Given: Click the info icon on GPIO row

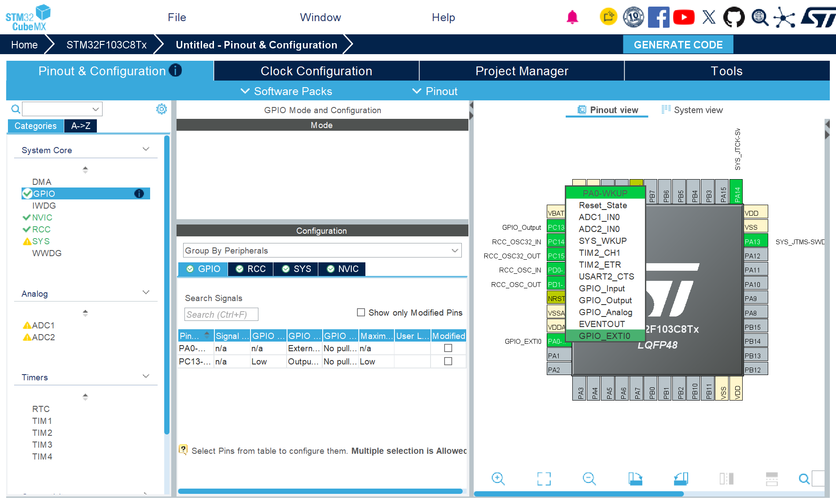Looking at the screenshot, I should [139, 194].
